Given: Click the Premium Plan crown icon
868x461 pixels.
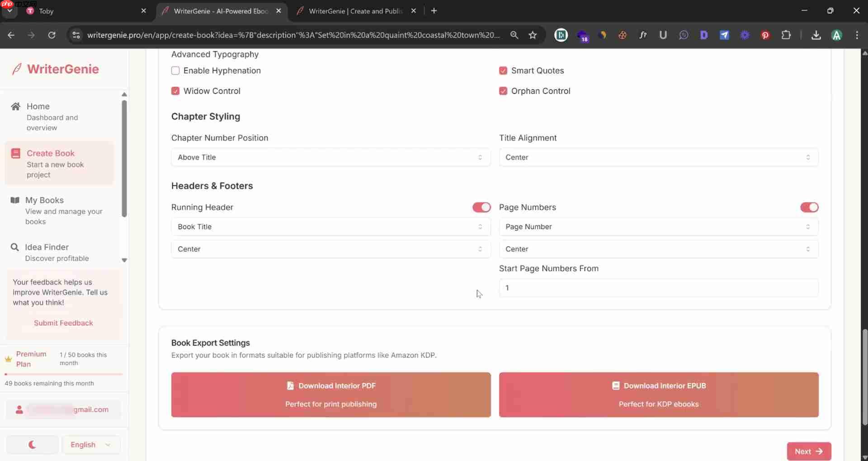Looking at the screenshot, I should 8,359.
